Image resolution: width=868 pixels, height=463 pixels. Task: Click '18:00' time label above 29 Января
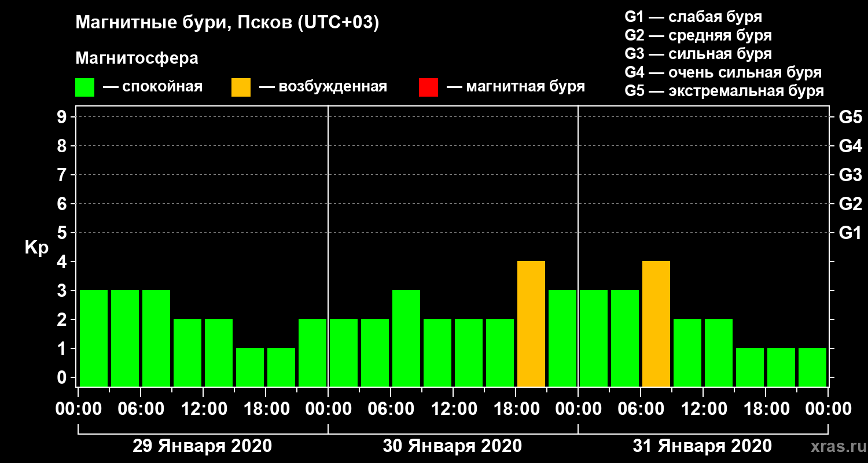[266, 409]
